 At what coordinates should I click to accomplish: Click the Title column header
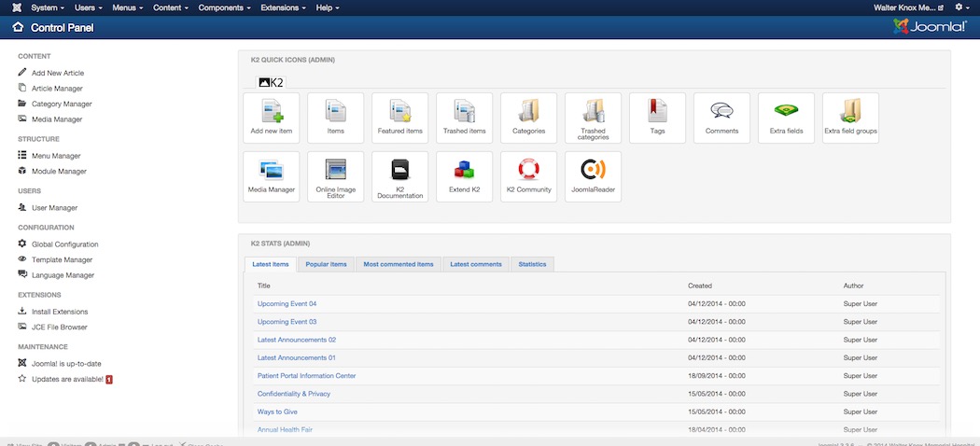tap(264, 286)
